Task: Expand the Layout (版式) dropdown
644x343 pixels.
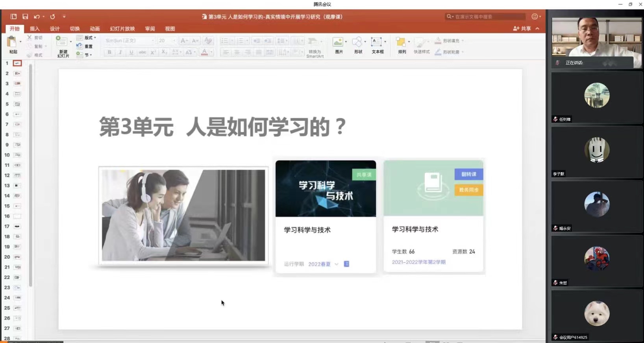Action: 87,38
